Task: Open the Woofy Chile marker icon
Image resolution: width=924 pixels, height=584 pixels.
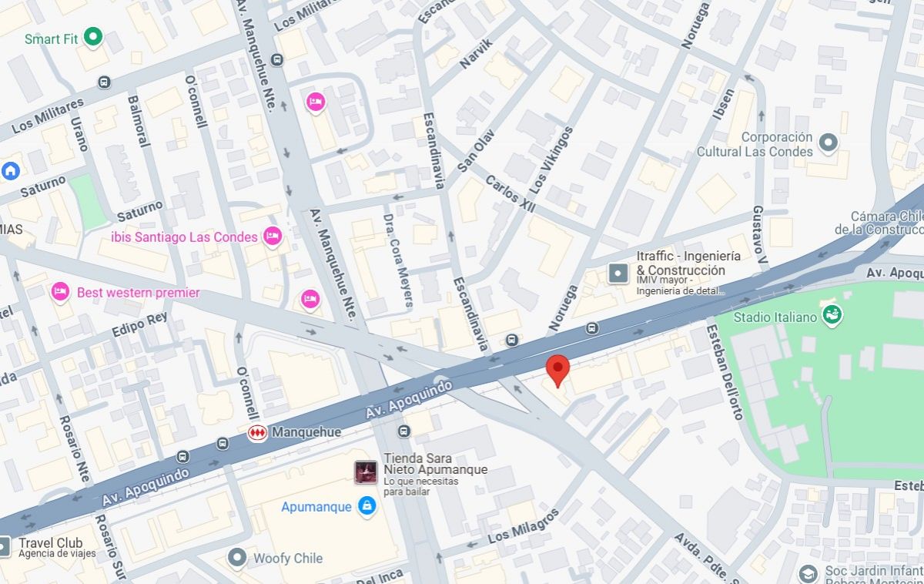Action: click(x=237, y=558)
